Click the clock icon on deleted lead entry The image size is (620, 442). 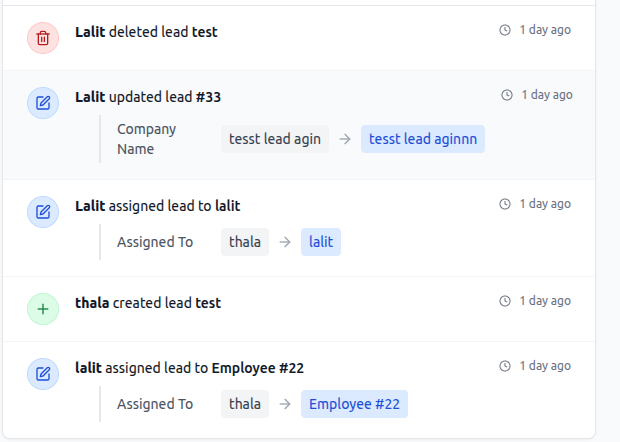pyautogui.click(x=505, y=30)
